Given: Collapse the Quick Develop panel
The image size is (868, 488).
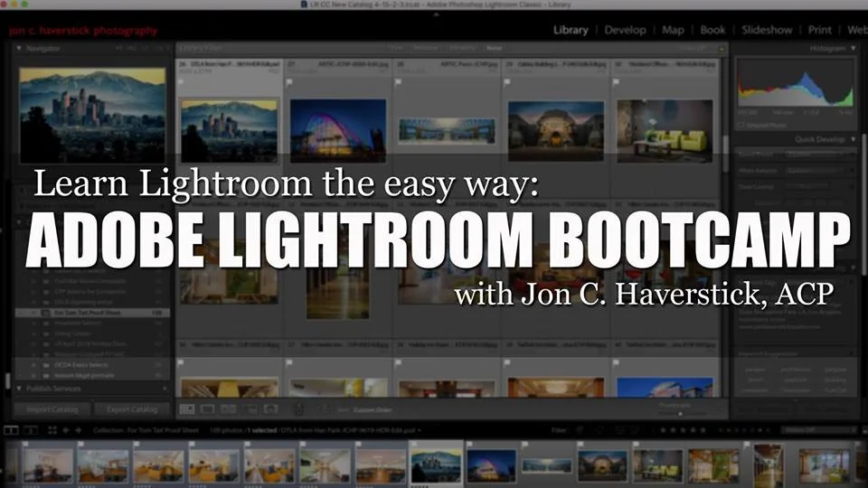Looking at the screenshot, I should point(853,139).
